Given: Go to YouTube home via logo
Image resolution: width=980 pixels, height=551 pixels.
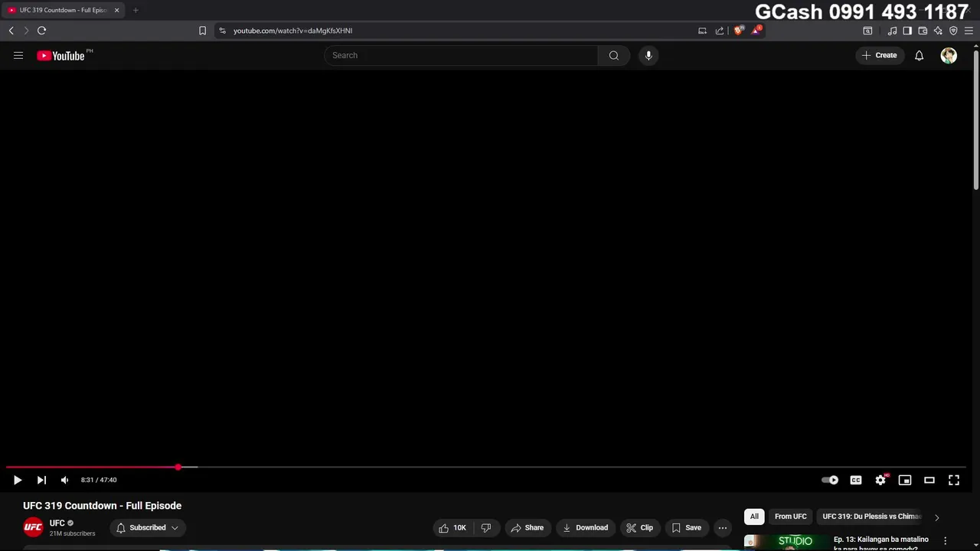Looking at the screenshot, I should point(60,55).
